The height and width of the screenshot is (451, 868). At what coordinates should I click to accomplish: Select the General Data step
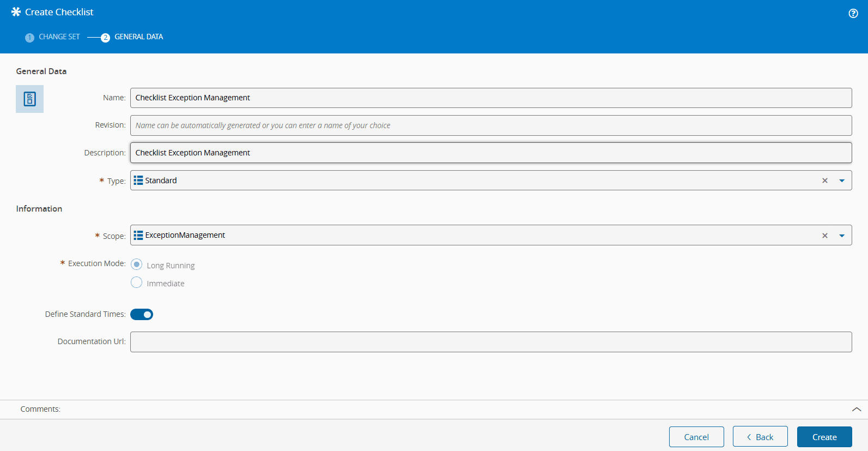132,37
